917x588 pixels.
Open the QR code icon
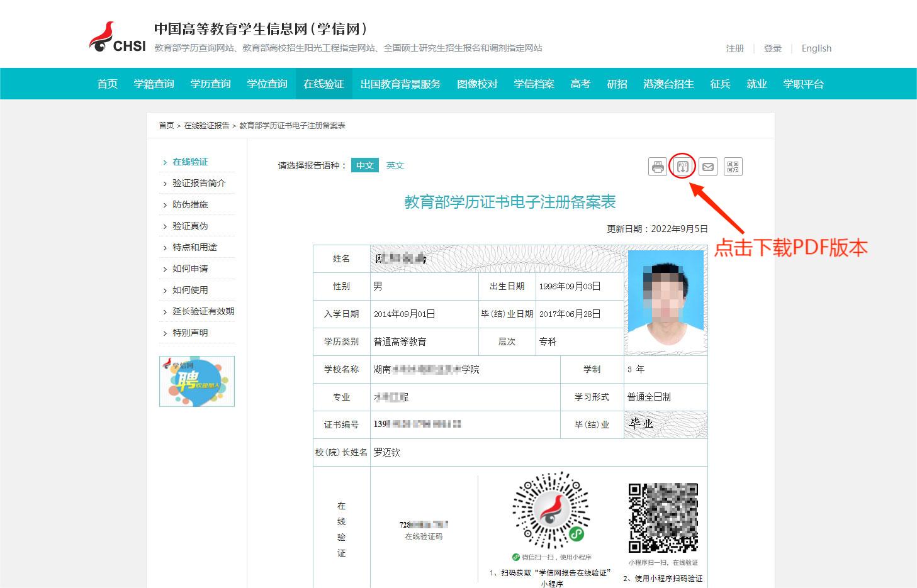[x=733, y=167]
